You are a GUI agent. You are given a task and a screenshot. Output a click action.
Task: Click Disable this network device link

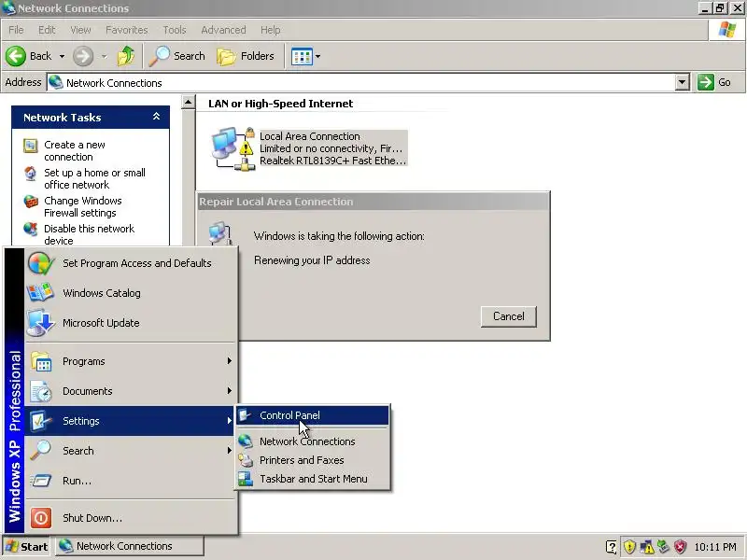(89, 234)
